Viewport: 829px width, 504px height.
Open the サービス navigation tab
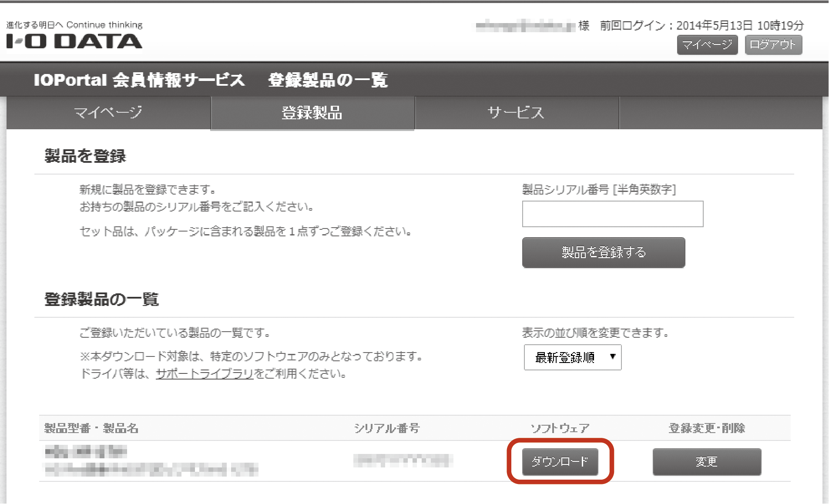(x=516, y=113)
